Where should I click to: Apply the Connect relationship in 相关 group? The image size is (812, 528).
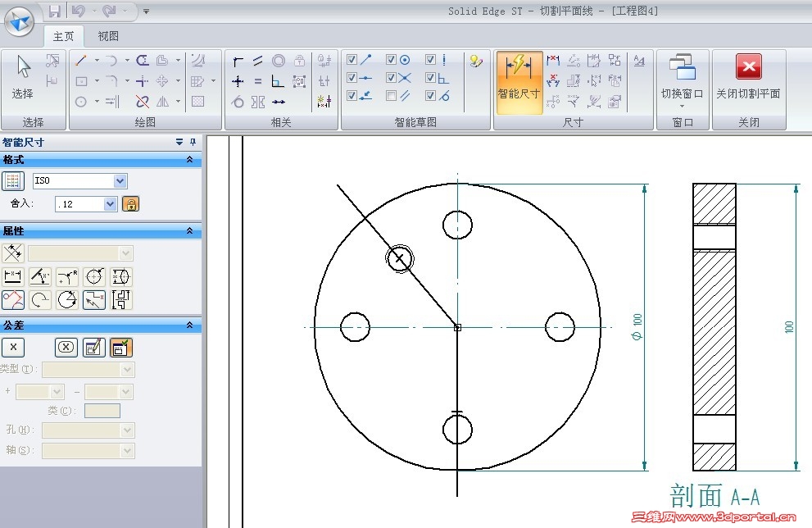(238, 61)
